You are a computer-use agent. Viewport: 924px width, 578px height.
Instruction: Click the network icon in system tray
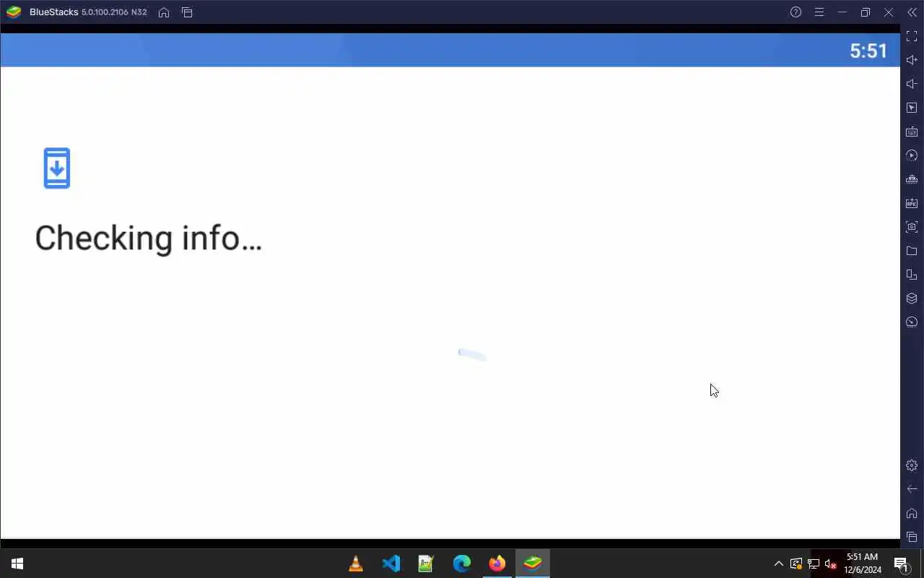pyautogui.click(x=814, y=564)
